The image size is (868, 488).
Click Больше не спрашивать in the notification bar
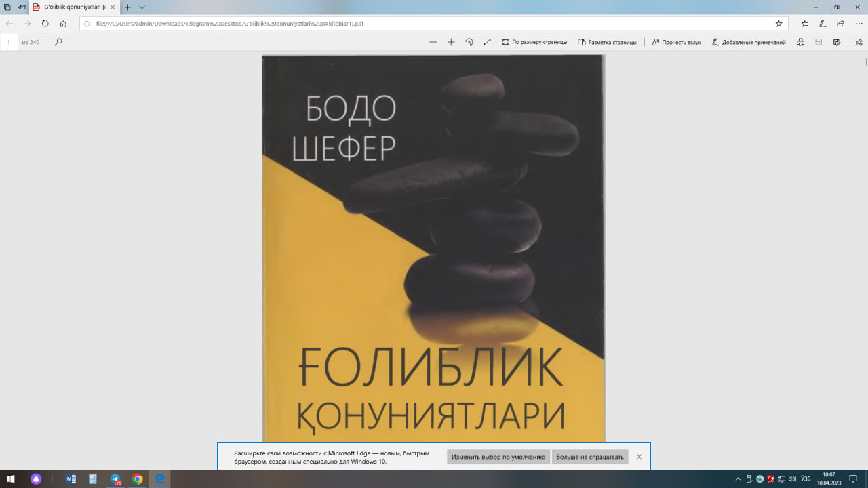coord(590,456)
